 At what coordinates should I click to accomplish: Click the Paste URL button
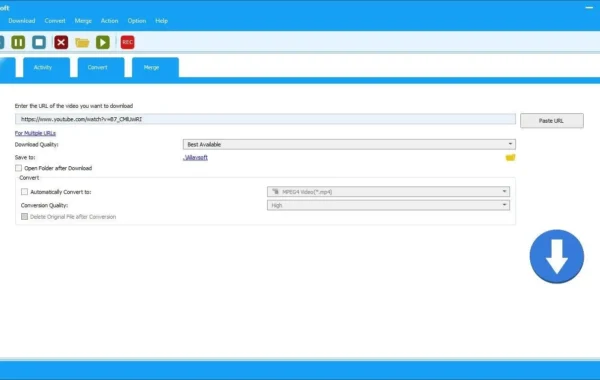tap(552, 121)
